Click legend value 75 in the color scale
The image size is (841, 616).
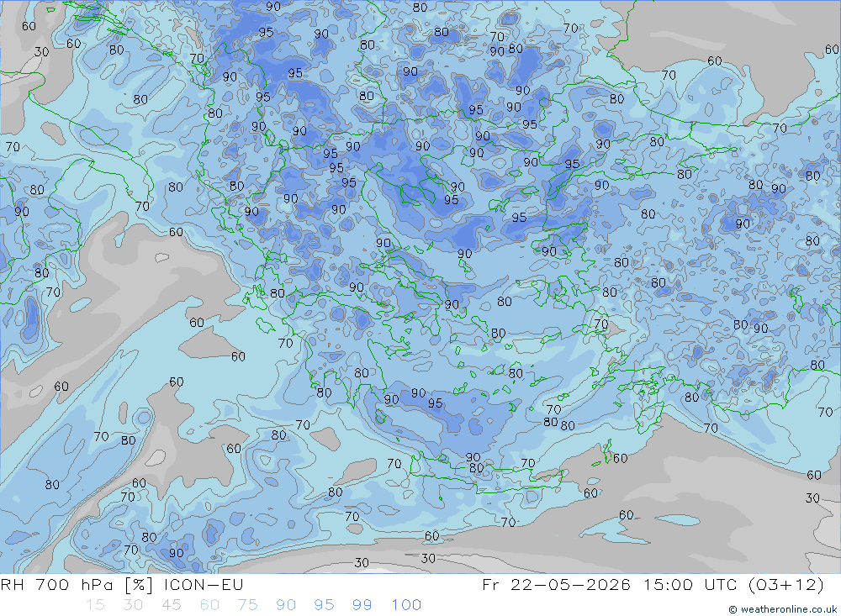[248, 605]
